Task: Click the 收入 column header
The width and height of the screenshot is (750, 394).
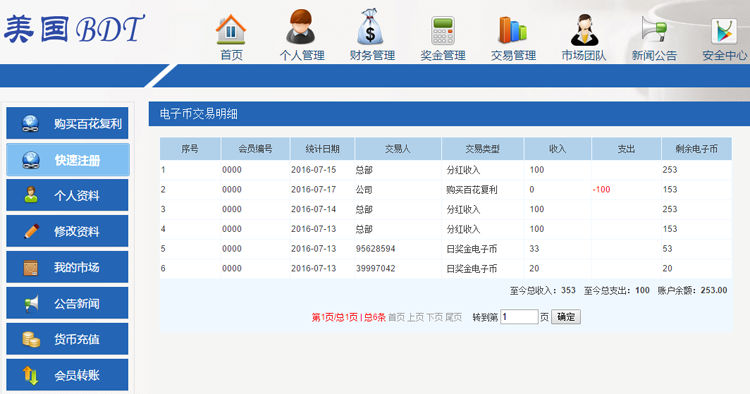Action: click(558, 149)
